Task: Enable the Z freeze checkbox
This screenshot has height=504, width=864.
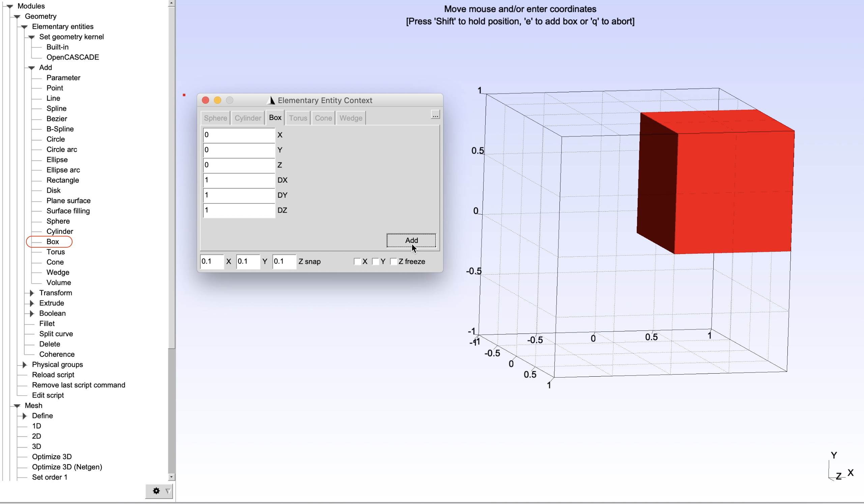Action: coord(394,261)
